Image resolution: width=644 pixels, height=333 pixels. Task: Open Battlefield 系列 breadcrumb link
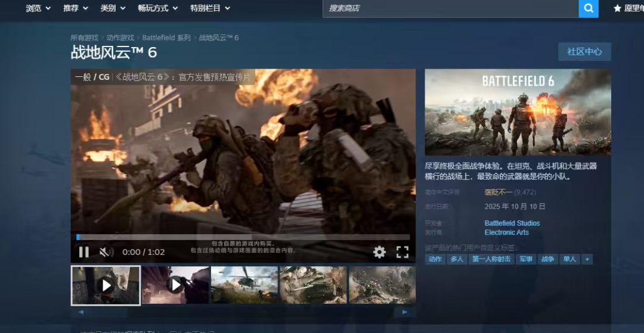pos(166,38)
